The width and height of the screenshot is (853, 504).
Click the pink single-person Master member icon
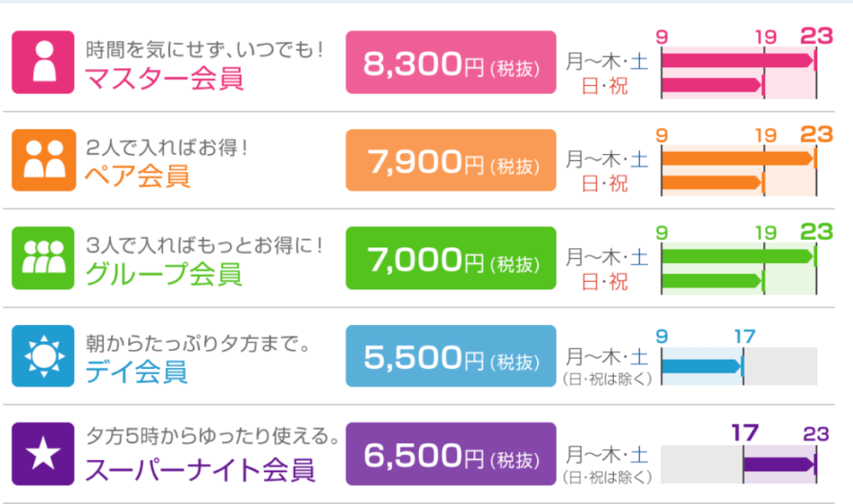click(43, 62)
